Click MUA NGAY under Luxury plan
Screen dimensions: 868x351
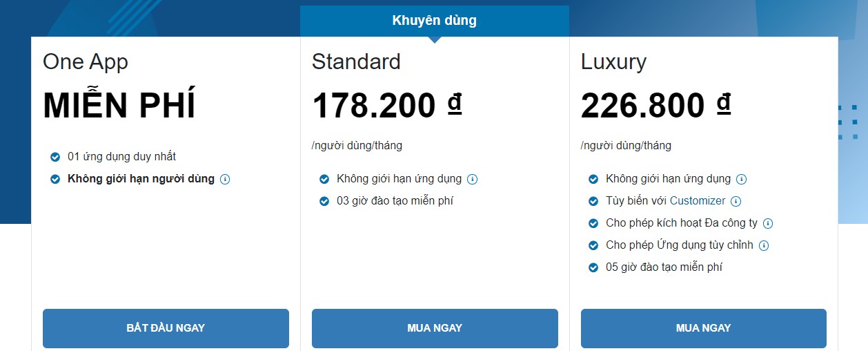(x=704, y=328)
